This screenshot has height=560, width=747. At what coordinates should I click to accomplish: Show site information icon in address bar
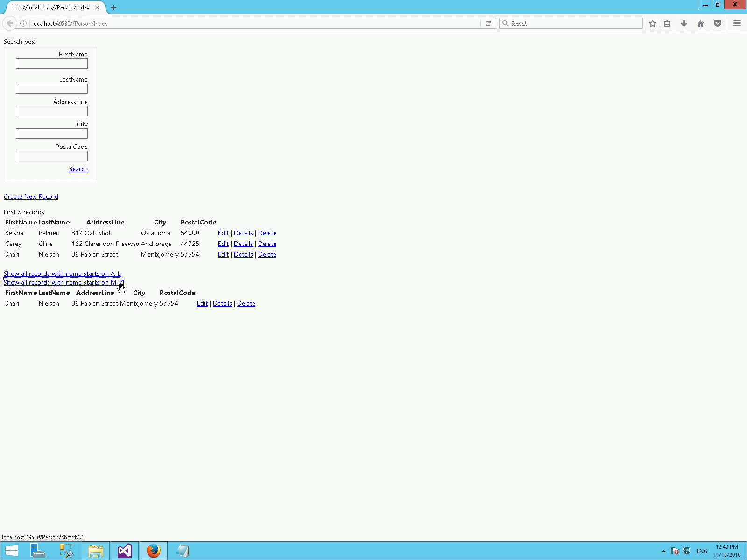click(x=23, y=23)
